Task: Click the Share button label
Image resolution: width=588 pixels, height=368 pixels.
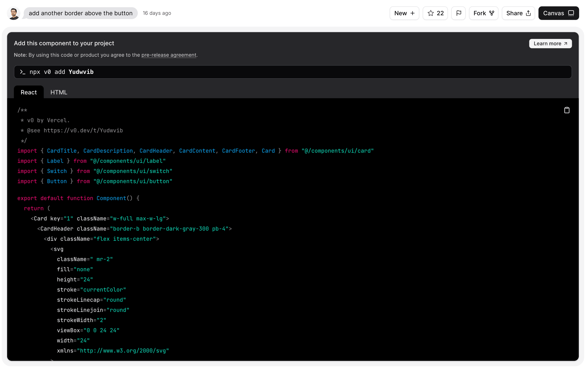Action: pos(514,13)
